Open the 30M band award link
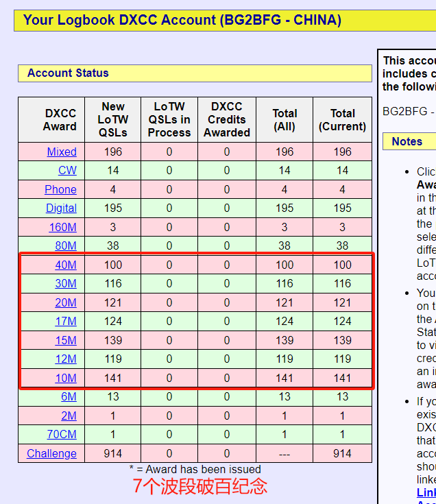This screenshot has height=504, width=436. (x=66, y=283)
